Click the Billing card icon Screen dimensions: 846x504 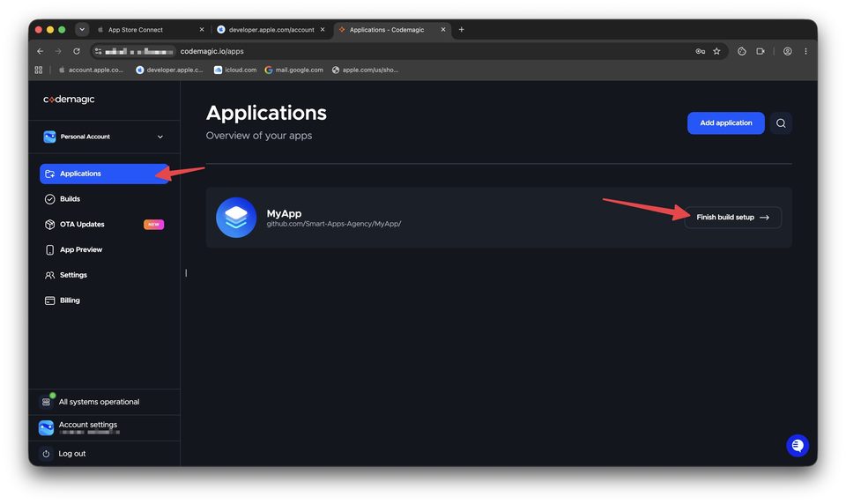tap(49, 300)
